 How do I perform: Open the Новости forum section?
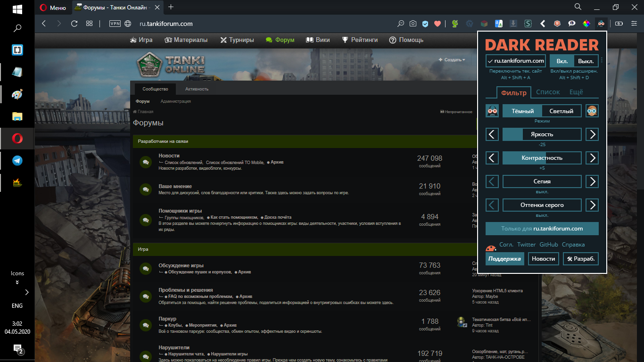click(x=169, y=156)
